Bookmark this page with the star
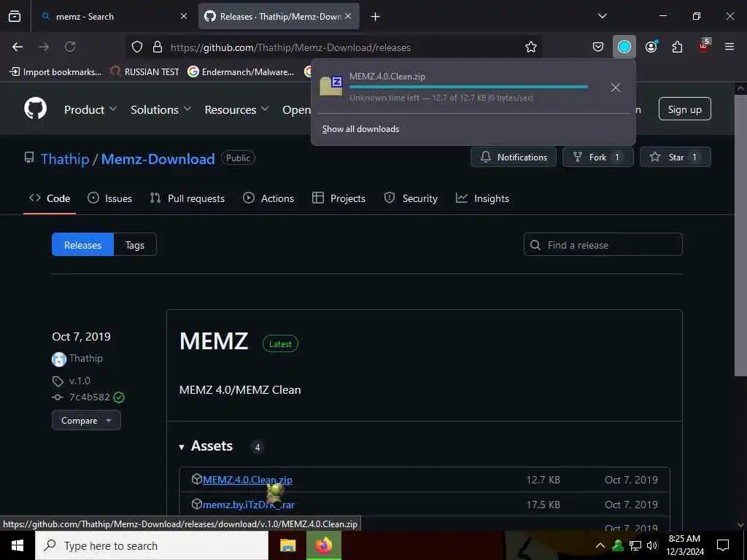Viewport: 747px width, 560px height. [x=531, y=47]
